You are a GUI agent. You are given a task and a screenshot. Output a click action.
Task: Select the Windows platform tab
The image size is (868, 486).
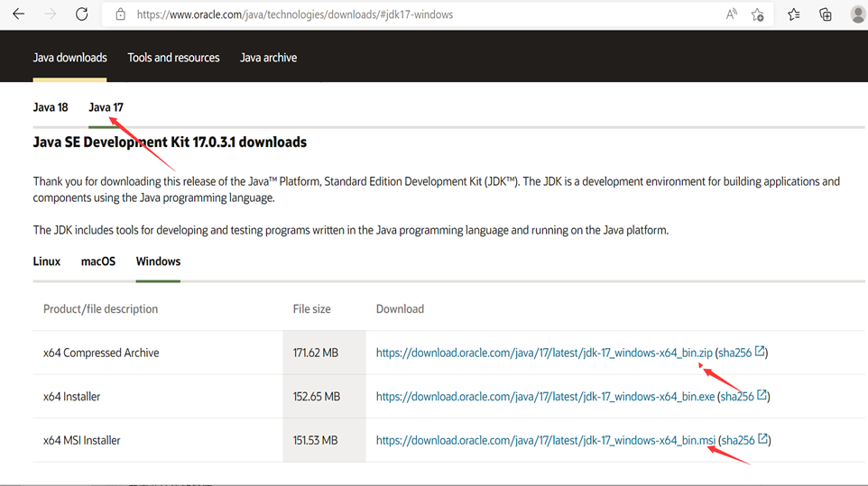[x=158, y=261]
